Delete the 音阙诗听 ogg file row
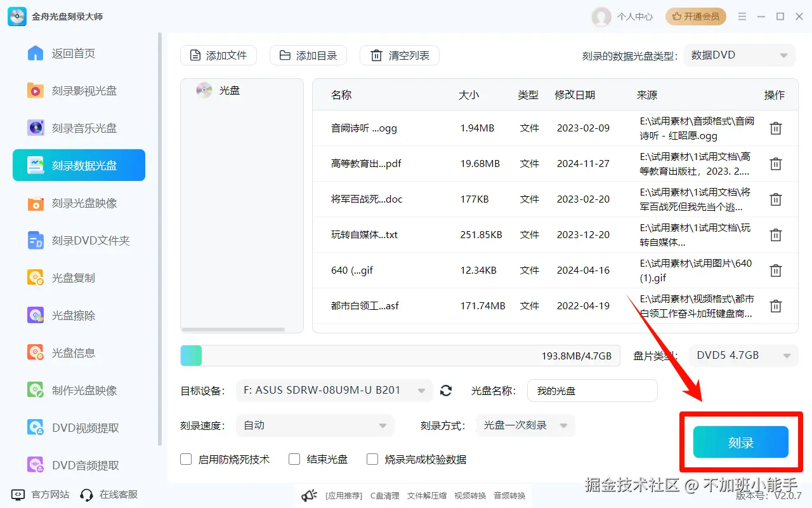 [775, 128]
